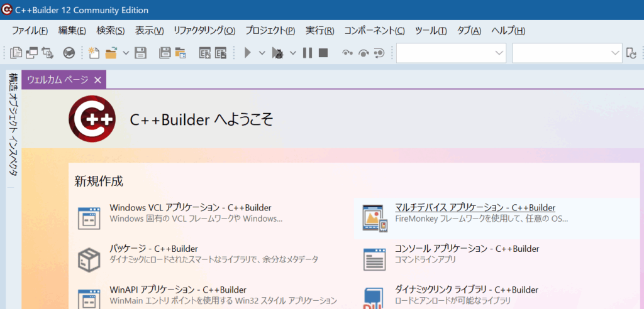
Task: Click the Stop program square icon
Action: (x=323, y=53)
